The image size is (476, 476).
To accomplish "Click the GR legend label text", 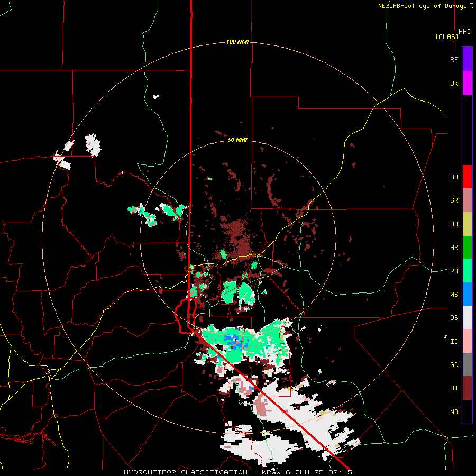I will point(454,200).
